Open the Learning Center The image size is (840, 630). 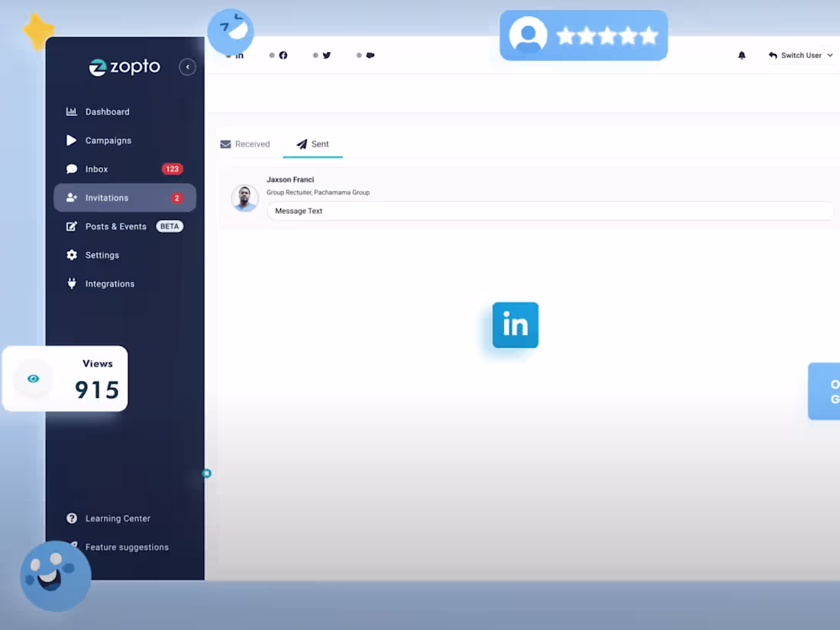point(118,518)
